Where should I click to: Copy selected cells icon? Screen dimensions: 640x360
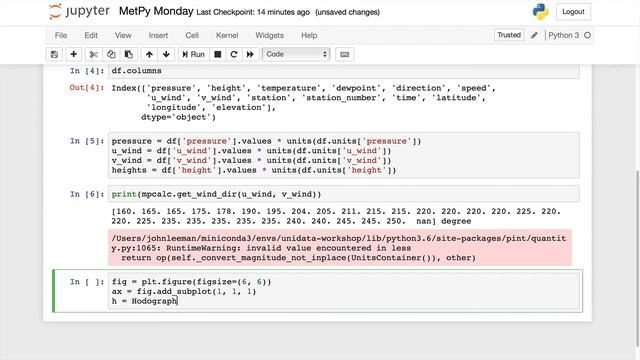[111, 54]
